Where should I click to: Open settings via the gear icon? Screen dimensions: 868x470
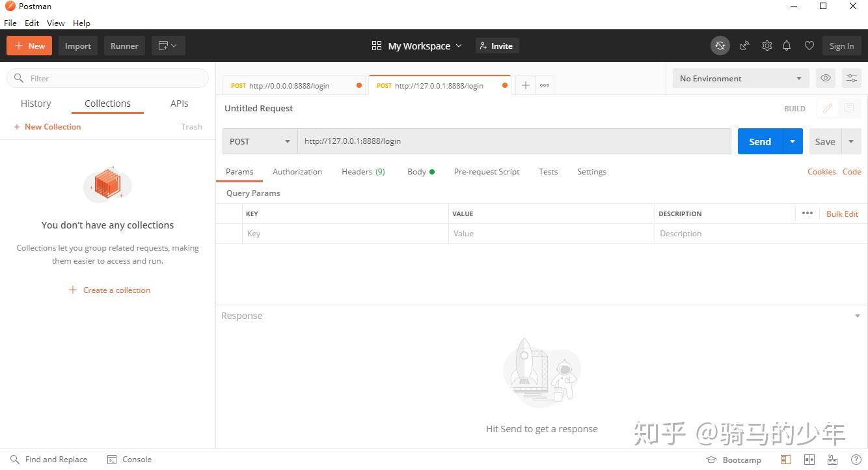[x=767, y=46]
